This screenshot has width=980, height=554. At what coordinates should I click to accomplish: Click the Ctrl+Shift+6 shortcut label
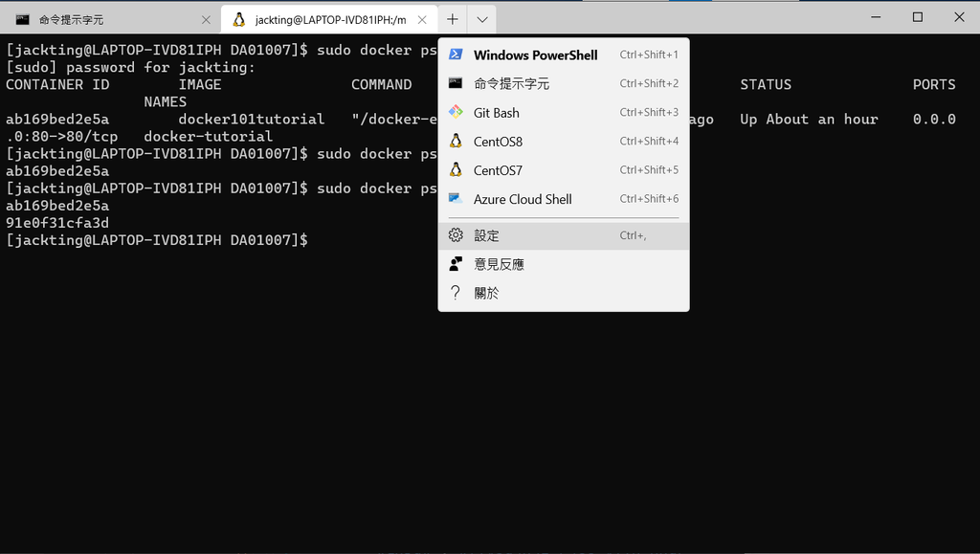(x=649, y=198)
